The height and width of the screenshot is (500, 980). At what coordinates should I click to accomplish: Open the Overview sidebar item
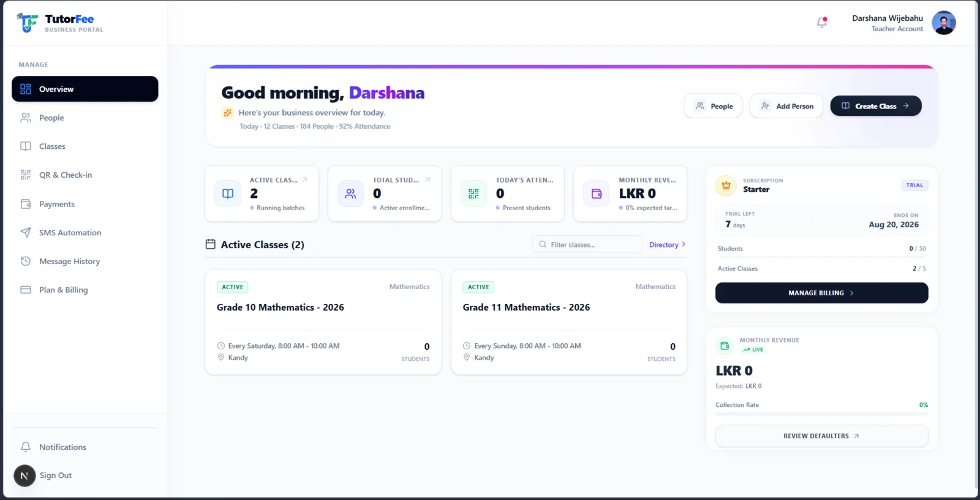pos(85,89)
